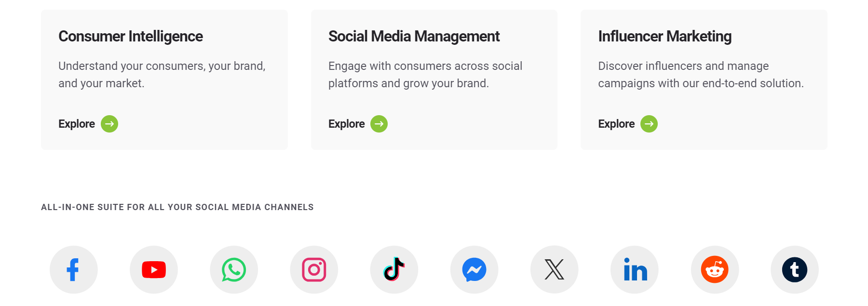Select the X (Twitter) channel icon
Screen dimensions: 868x306
pos(554,269)
